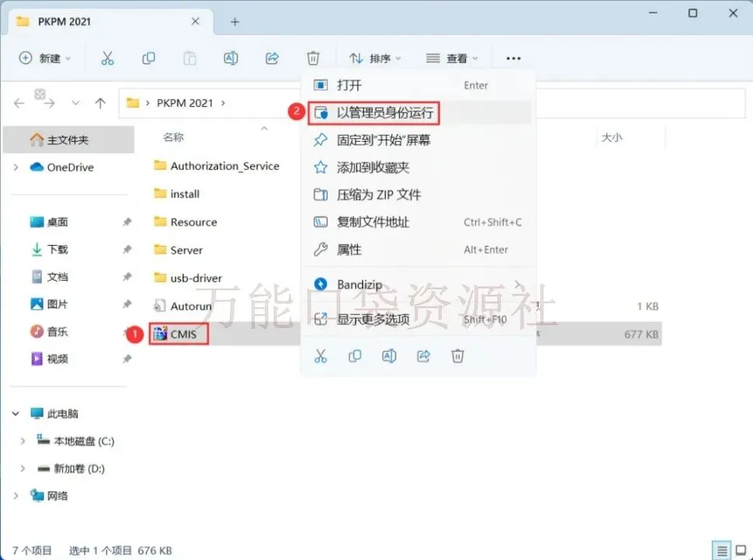
Task: Switch to large icons view in status bar
Action: [x=741, y=551]
